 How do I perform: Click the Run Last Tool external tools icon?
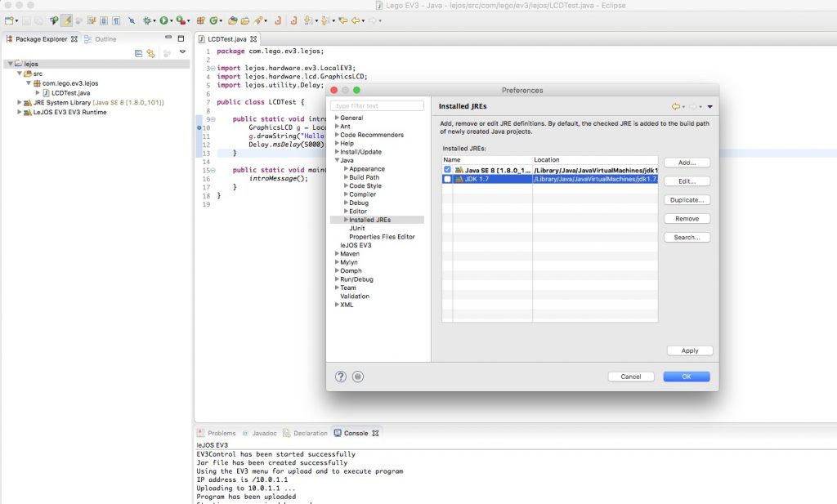181,20
